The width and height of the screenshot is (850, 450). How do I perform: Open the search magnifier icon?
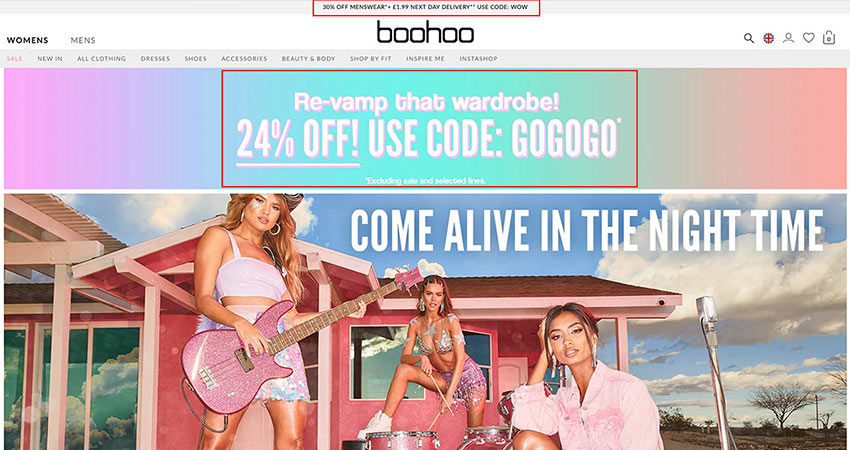point(749,38)
